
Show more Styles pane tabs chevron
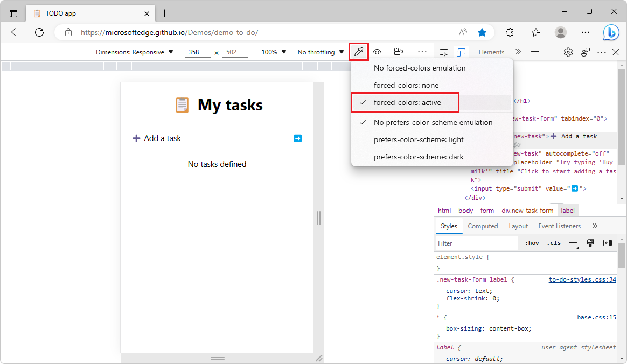tap(595, 226)
